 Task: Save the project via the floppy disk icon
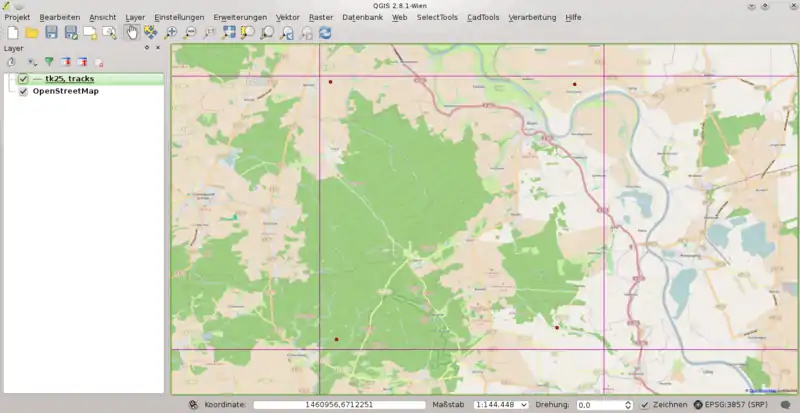(x=51, y=33)
